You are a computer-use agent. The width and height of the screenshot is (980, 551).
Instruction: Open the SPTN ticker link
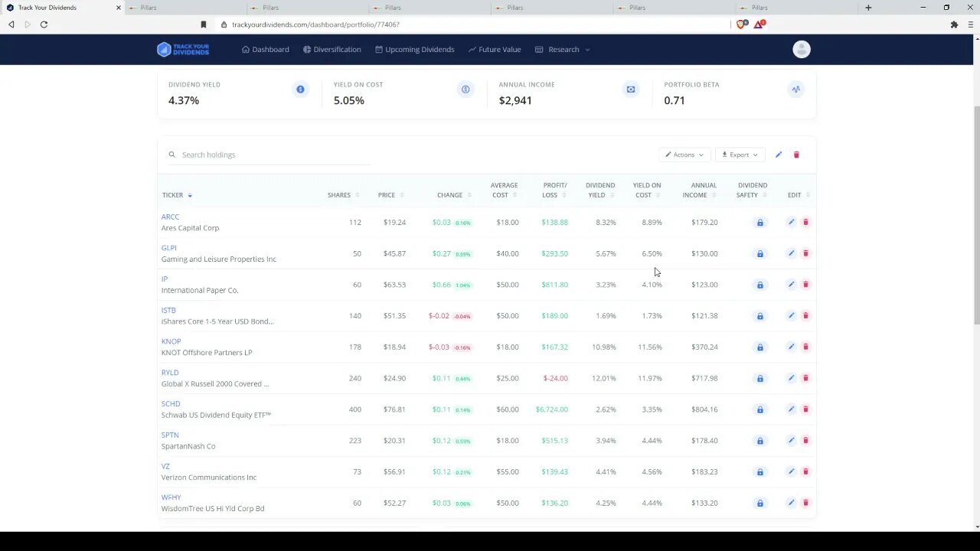coord(170,435)
